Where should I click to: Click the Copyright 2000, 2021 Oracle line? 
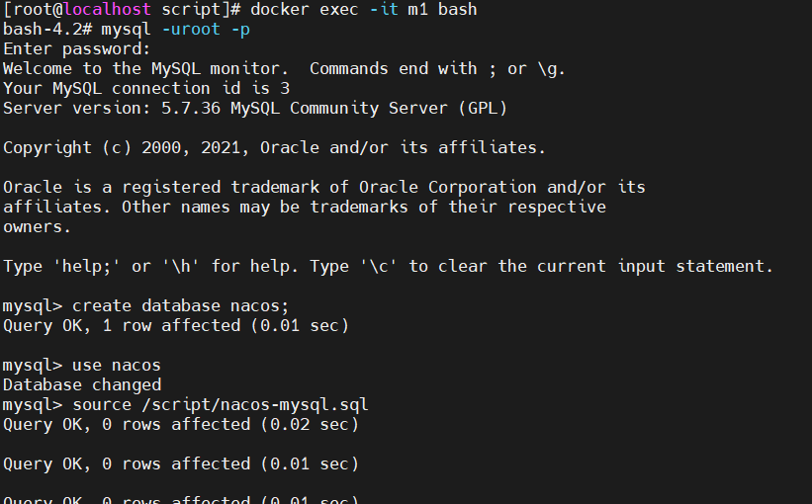click(x=275, y=148)
